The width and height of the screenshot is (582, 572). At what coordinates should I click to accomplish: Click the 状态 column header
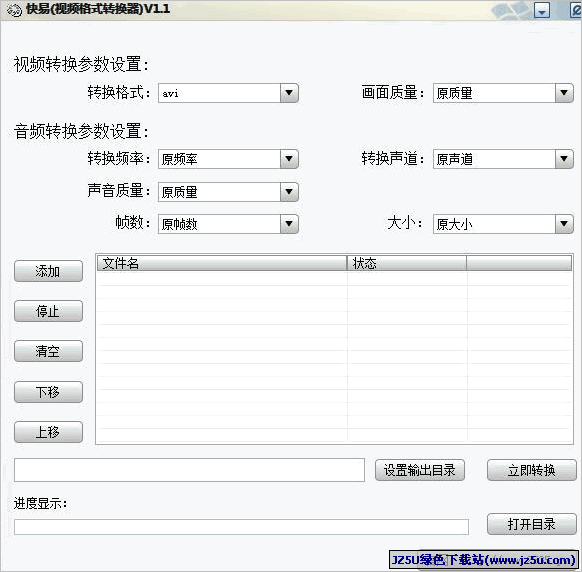(x=407, y=263)
